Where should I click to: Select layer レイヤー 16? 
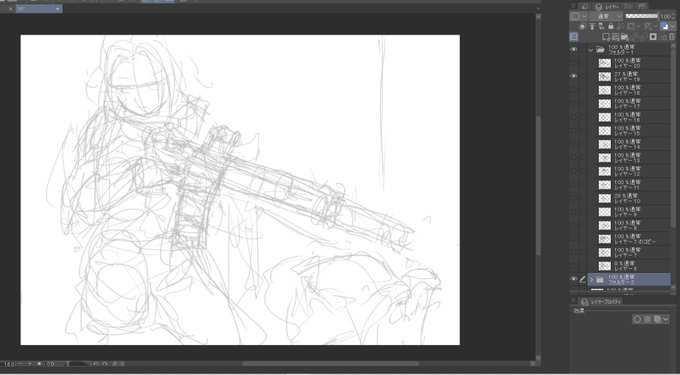point(630,117)
